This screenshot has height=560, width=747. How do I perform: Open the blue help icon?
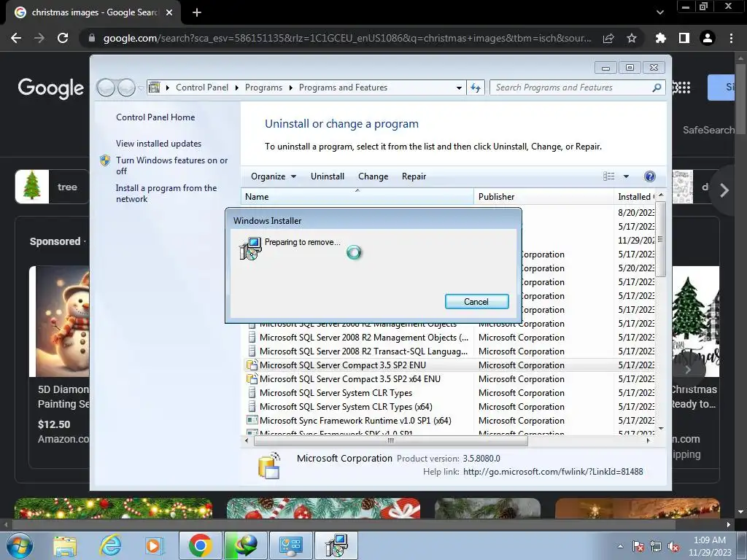[649, 176]
